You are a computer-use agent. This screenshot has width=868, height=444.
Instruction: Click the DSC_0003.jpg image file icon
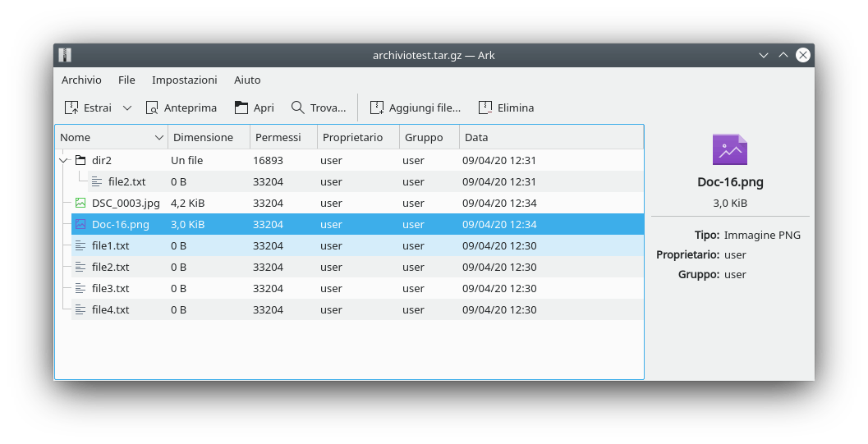pyautogui.click(x=80, y=203)
